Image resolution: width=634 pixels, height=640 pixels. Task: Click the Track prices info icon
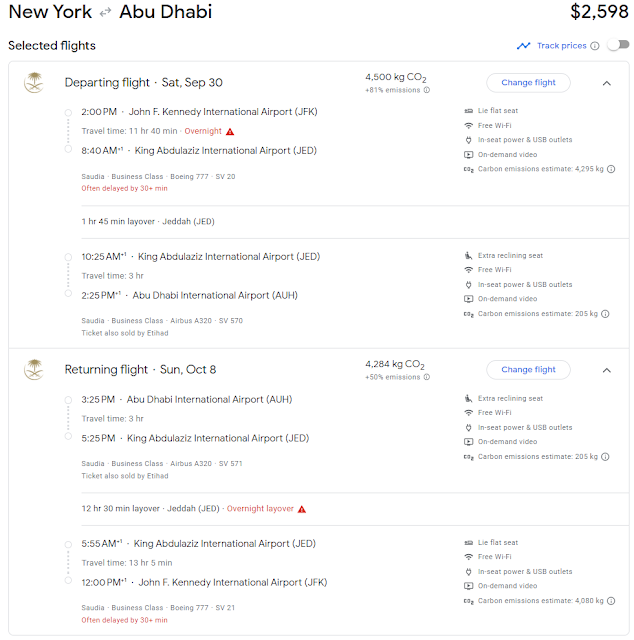click(595, 46)
